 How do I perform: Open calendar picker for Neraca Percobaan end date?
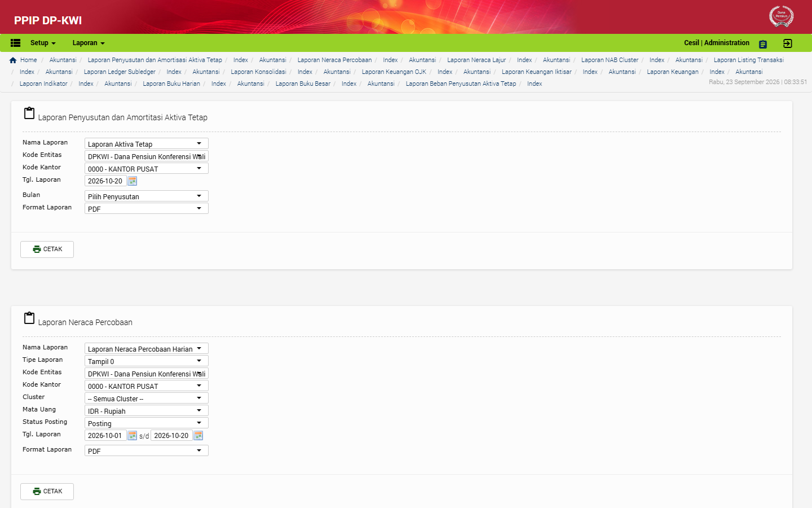tap(198, 436)
